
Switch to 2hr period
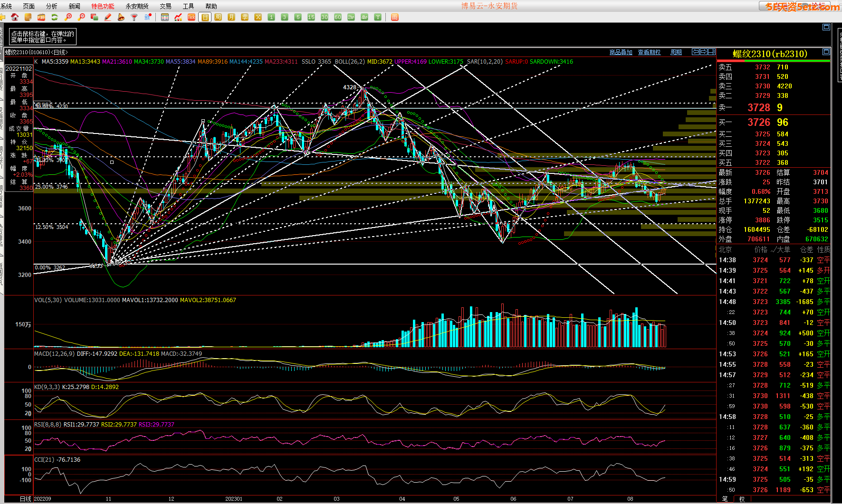coord(351,17)
